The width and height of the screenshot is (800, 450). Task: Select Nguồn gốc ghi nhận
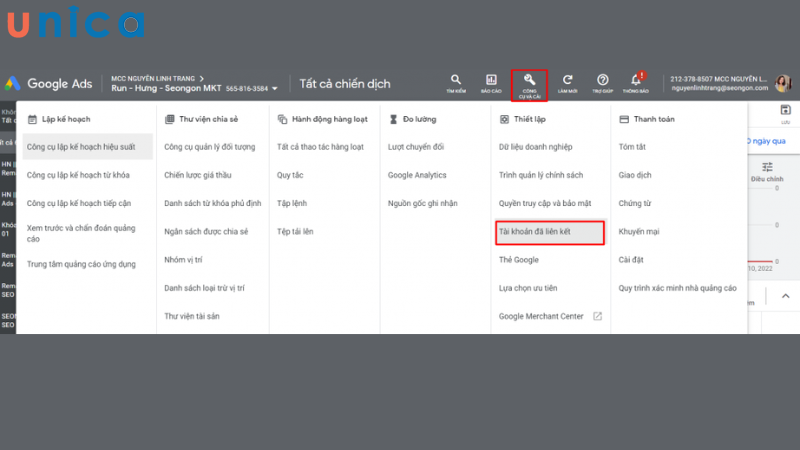[422, 203]
